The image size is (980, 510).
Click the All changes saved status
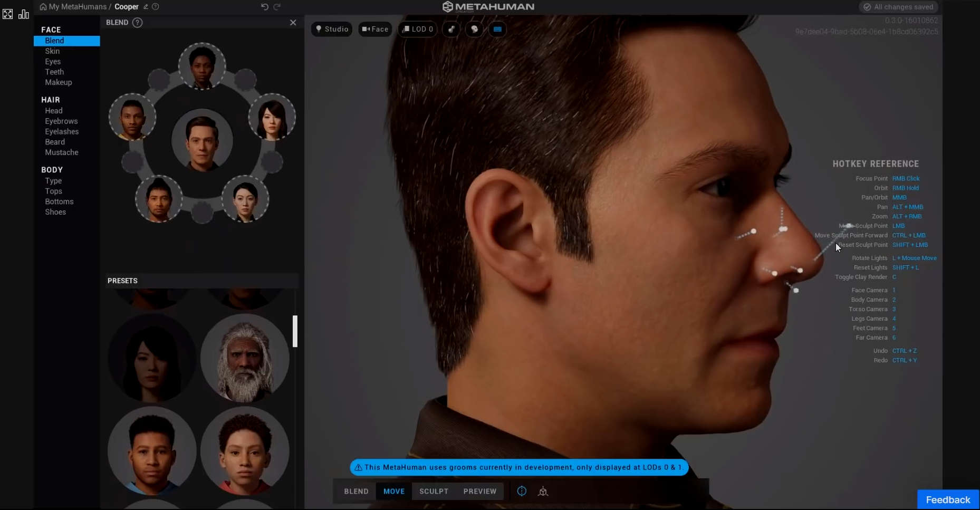[898, 7]
